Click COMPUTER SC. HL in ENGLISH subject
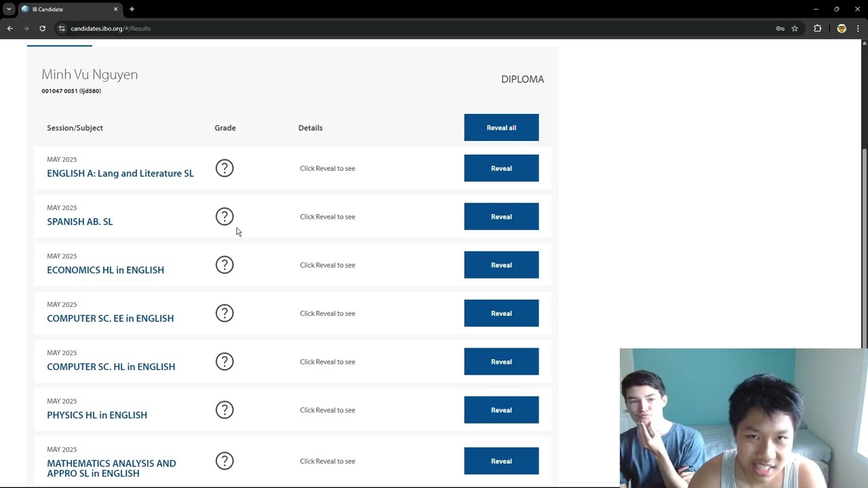This screenshot has width=868, height=488. click(111, 367)
